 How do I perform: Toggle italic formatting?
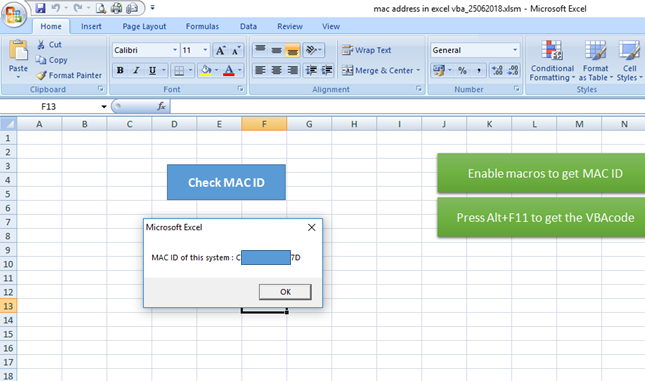[x=136, y=70]
